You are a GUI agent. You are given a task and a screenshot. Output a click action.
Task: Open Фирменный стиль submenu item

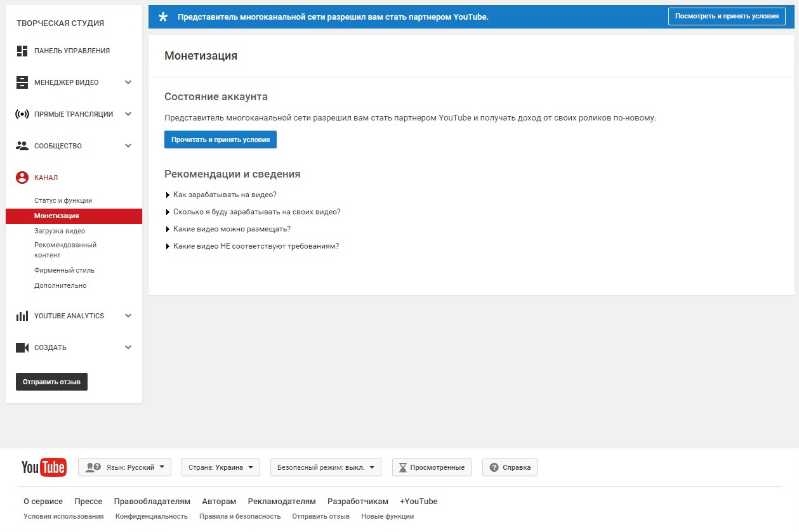(x=64, y=270)
